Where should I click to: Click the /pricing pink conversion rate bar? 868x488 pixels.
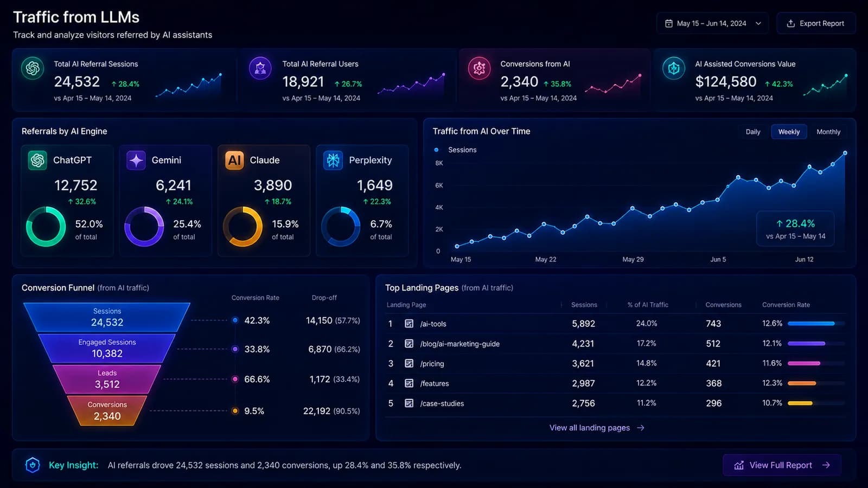point(803,363)
